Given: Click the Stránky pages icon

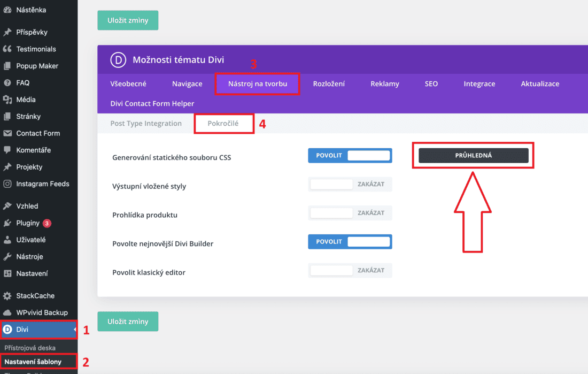Looking at the screenshot, I should [7, 117].
